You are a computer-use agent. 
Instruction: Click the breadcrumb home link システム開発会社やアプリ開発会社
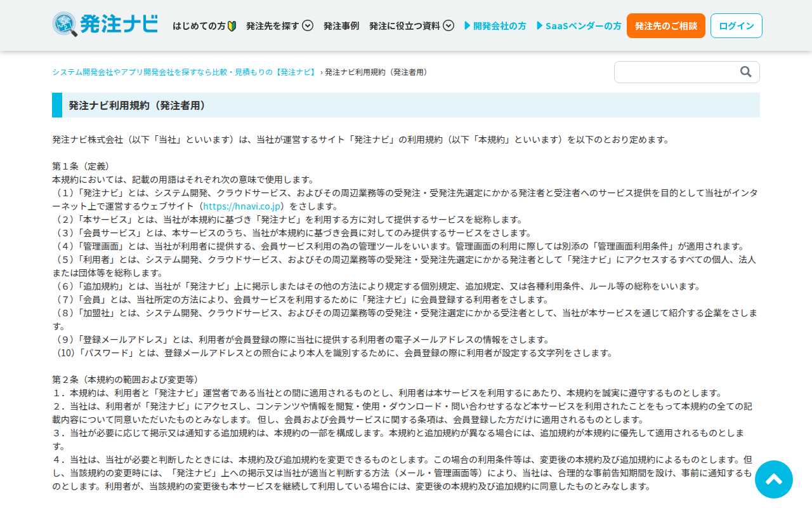pyautogui.click(x=185, y=72)
